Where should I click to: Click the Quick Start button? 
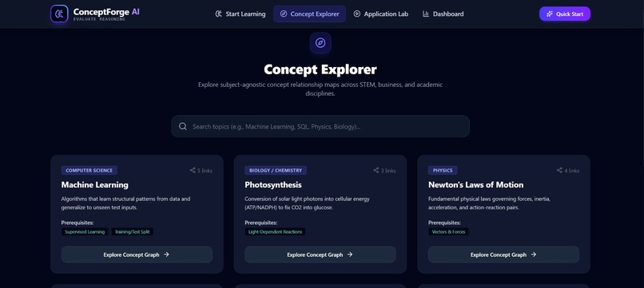[x=565, y=14]
